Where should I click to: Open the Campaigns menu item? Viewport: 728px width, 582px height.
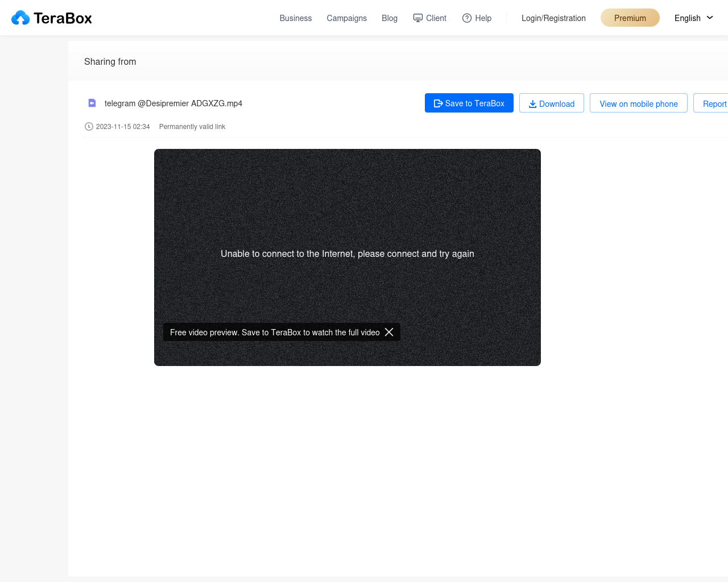click(x=347, y=18)
